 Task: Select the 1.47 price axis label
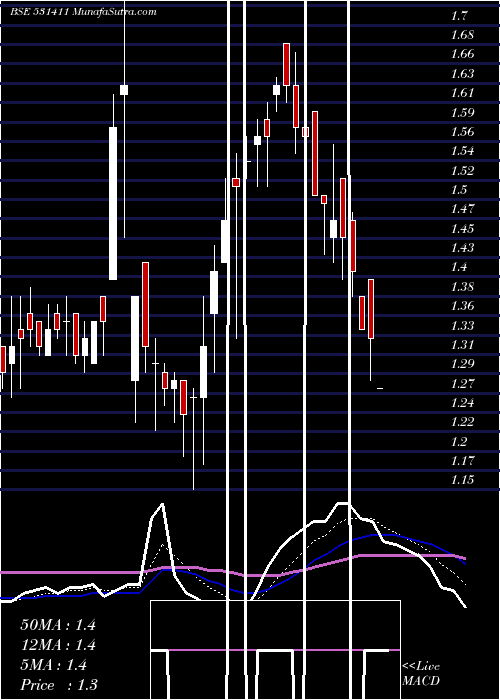[462, 209]
